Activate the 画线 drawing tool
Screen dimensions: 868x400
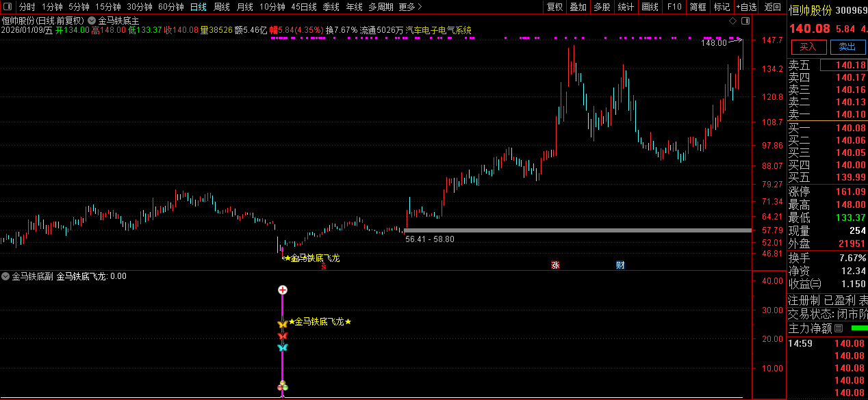click(x=650, y=7)
